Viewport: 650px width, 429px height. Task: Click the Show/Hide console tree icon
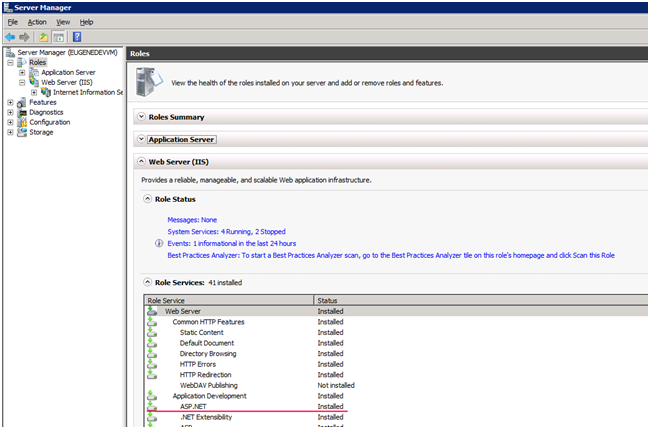[59, 36]
